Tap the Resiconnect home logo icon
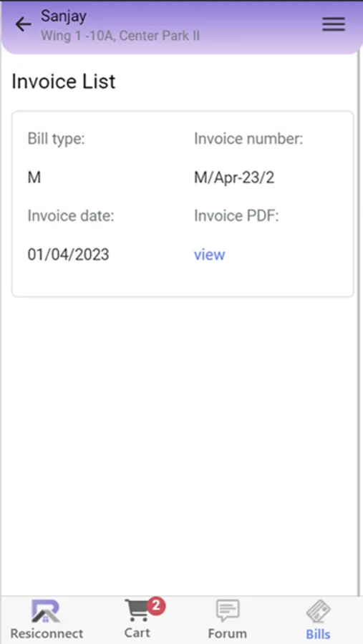This screenshot has width=363, height=644. [x=46, y=612]
